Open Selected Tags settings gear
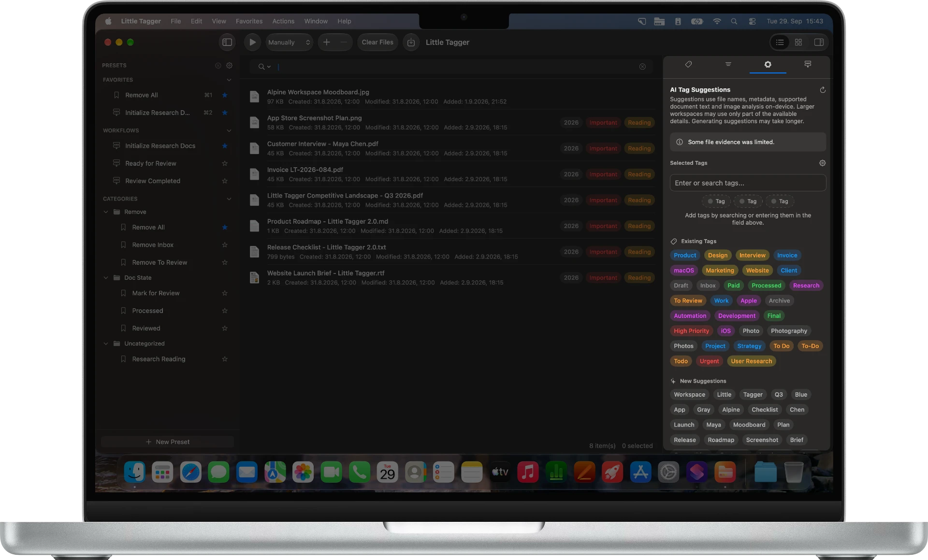Viewport: 928px width, 560px height. (x=822, y=163)
